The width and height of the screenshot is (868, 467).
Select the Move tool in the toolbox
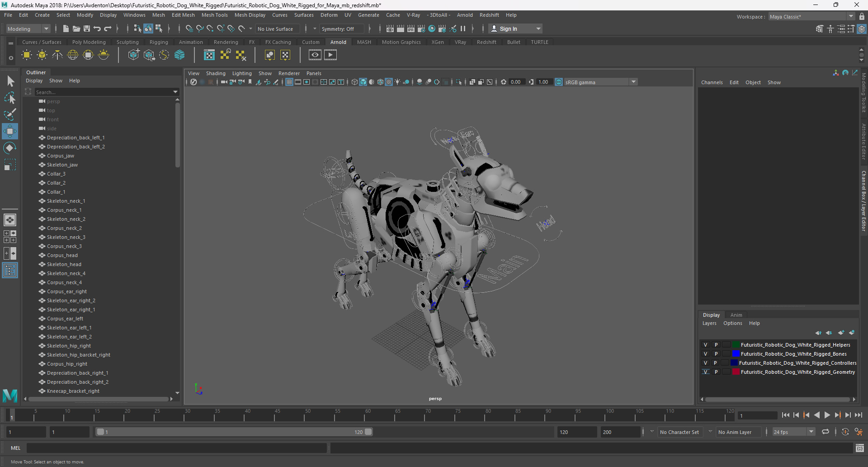10,132
